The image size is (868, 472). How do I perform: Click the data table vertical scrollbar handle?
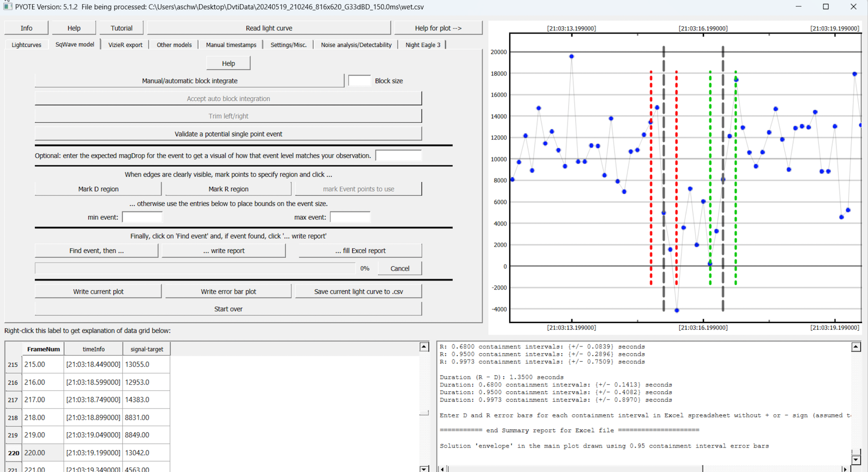pyautogui.click(x=424, y=413)
